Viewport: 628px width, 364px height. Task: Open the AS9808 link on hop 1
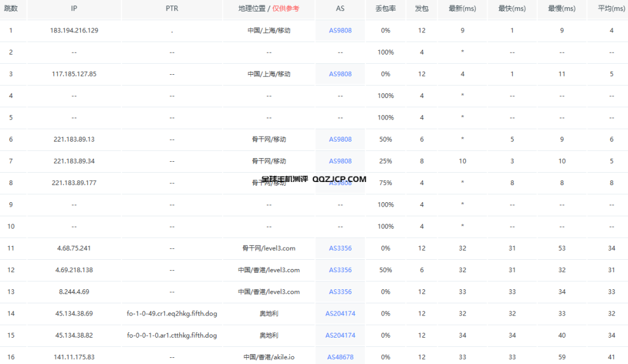click(340, 30)
